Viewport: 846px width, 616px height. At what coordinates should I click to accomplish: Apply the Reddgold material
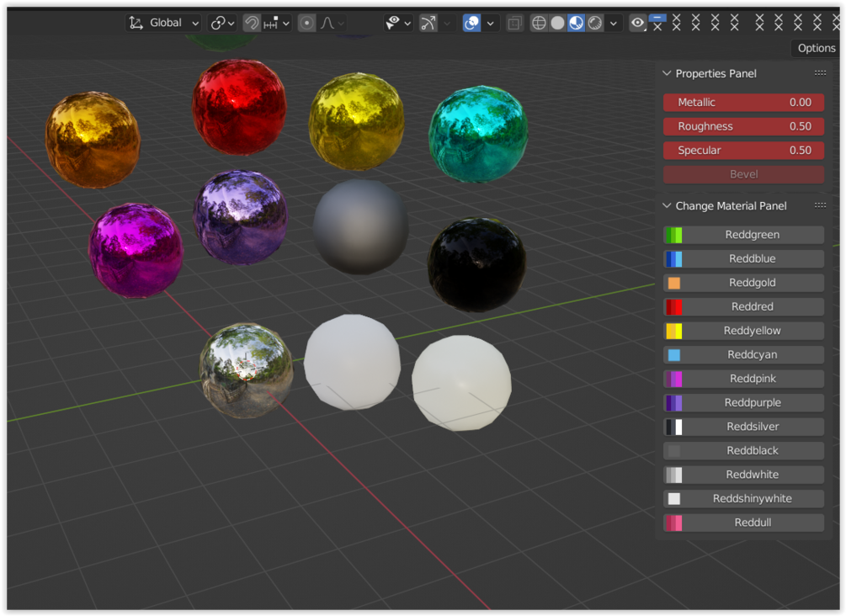pos(743,283)
